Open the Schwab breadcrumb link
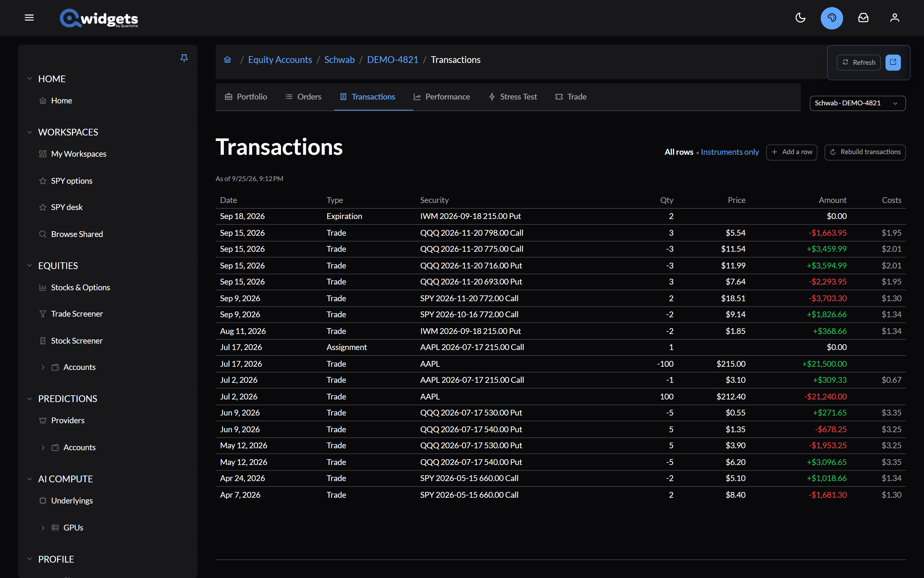 (x=339, y=60)
